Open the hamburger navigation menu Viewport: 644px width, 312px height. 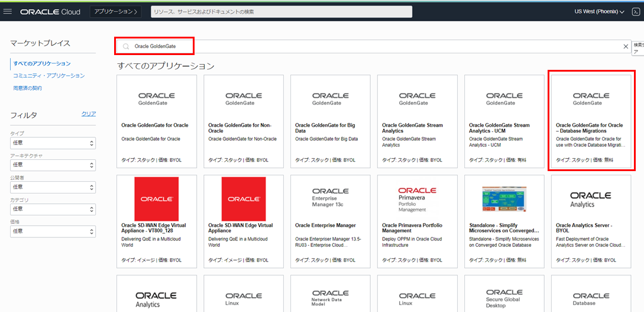[8, 11]
